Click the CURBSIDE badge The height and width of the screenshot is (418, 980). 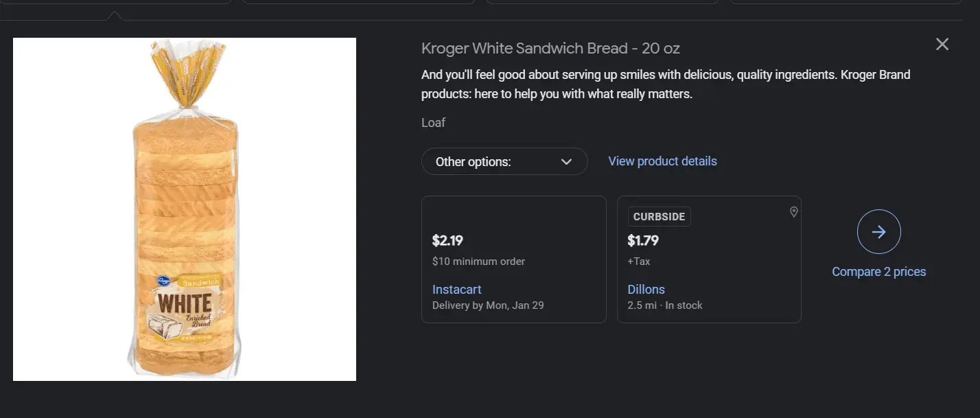click(x=659, y=217)
